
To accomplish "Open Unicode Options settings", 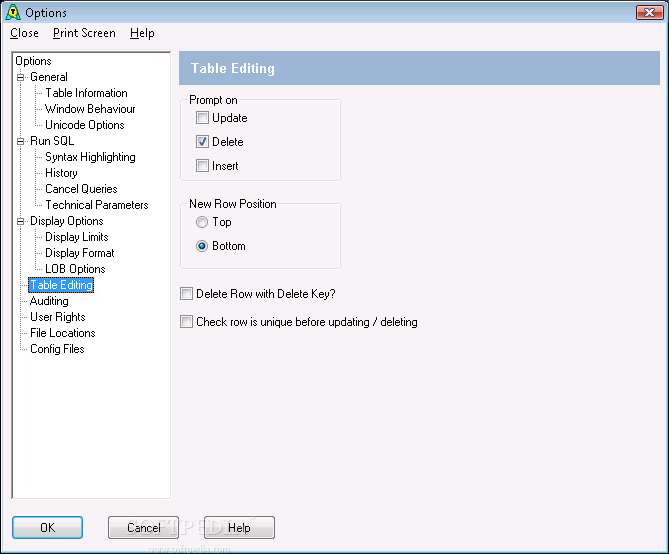I will coord(84,125).
